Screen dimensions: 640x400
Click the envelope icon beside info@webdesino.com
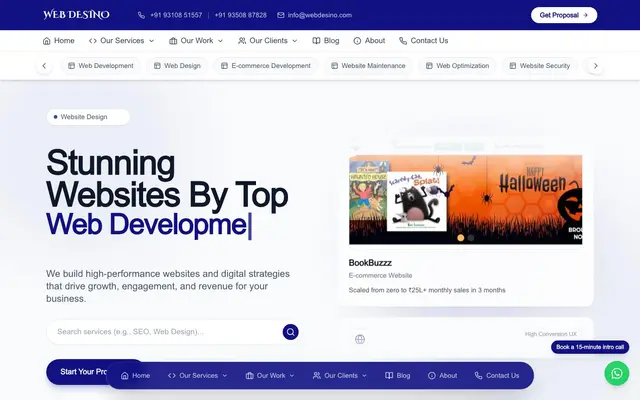coord(281,15)
